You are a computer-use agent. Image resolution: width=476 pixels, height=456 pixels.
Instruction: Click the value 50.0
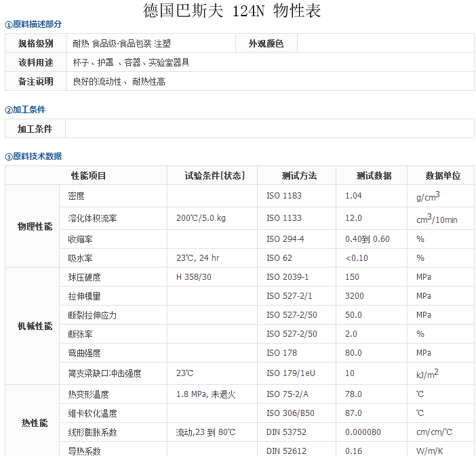(x=353, y=315)
